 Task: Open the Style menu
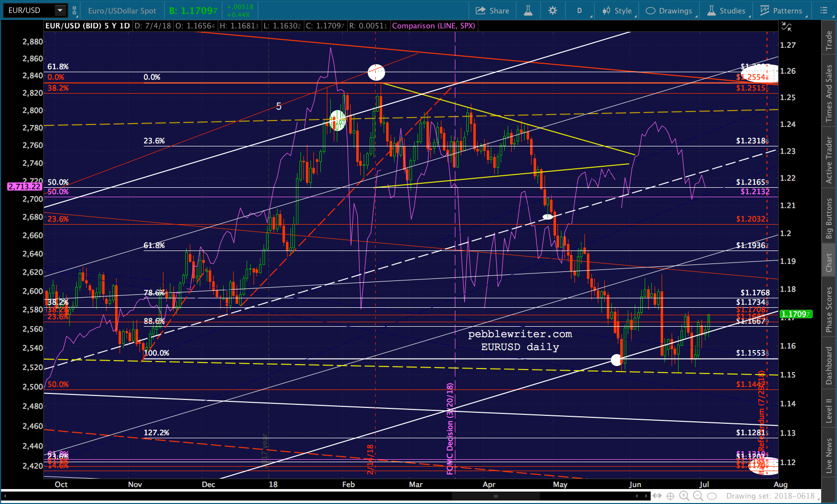(x=617, y=10)
